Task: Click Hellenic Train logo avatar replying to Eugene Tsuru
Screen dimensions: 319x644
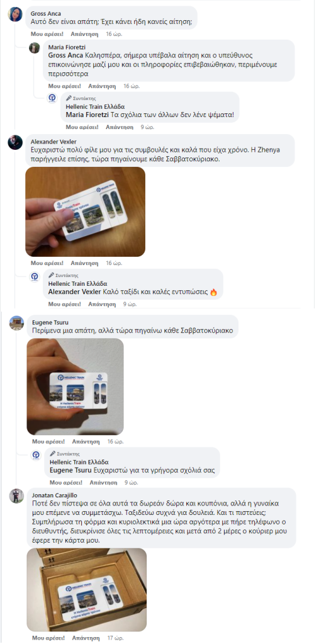Action: click(36, 455)
